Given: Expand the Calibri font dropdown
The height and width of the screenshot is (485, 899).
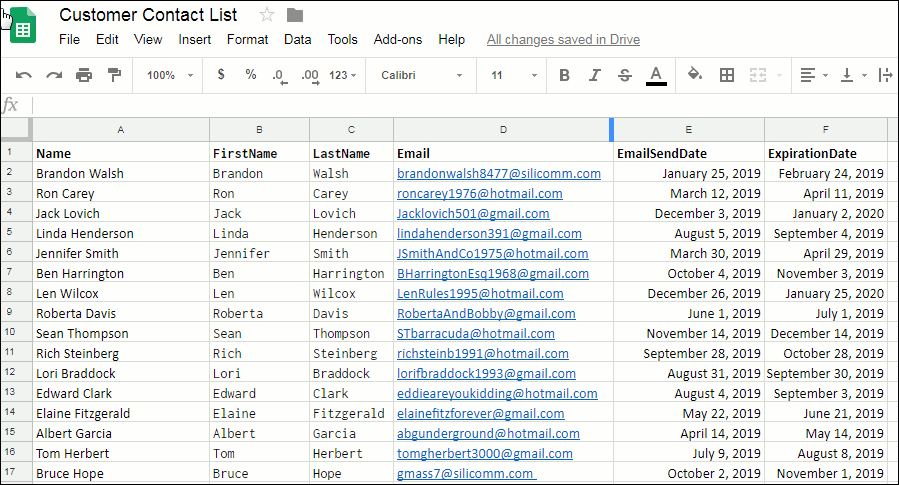Looking at the screenshot, I should 422,75.
